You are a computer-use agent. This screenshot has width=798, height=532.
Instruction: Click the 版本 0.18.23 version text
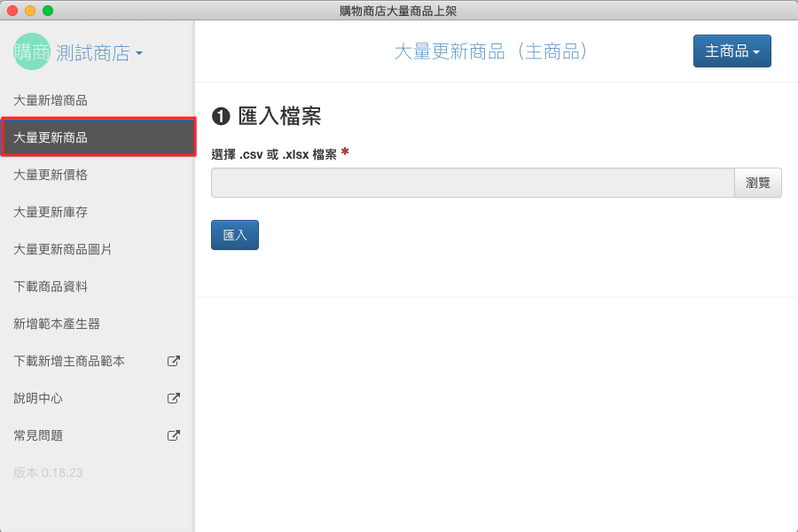(48, 473)
